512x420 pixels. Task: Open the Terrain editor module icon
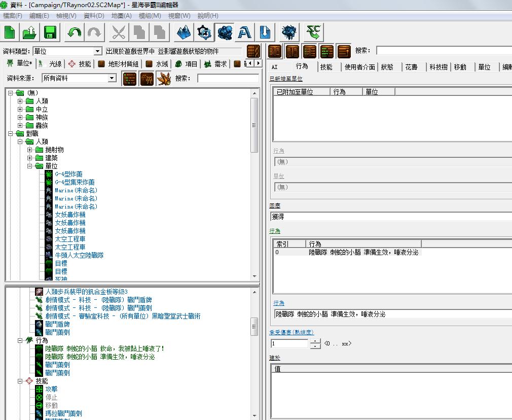pos(184,33)
